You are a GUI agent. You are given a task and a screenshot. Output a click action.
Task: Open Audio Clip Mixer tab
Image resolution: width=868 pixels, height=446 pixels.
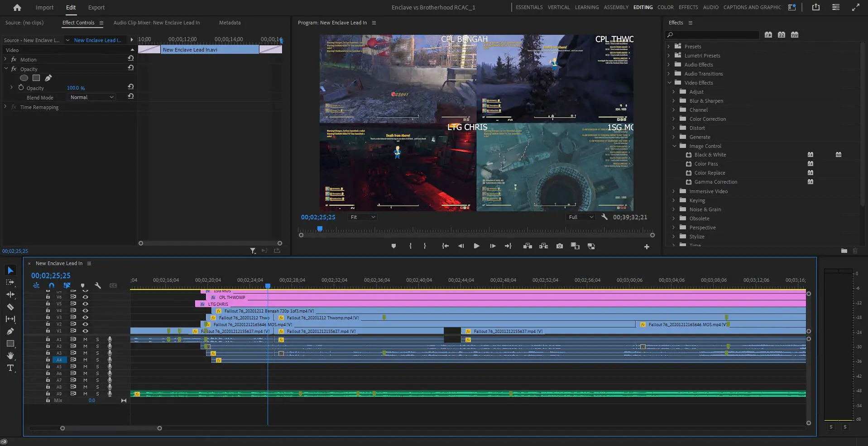click(156, 23)
